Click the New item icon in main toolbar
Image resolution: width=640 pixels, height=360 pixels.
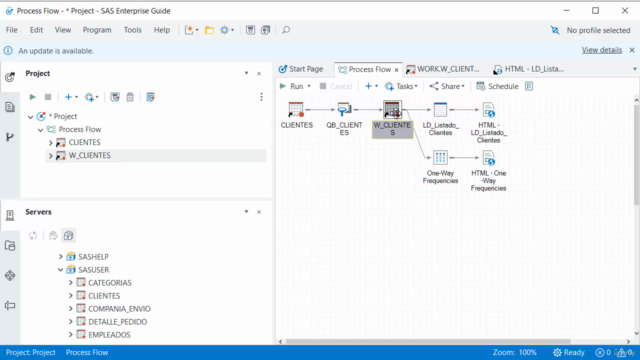pyautogui.click(x=189, y=30)
